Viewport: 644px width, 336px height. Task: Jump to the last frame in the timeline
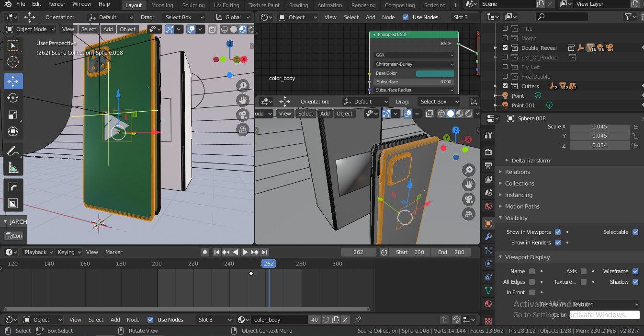(264, 252)
